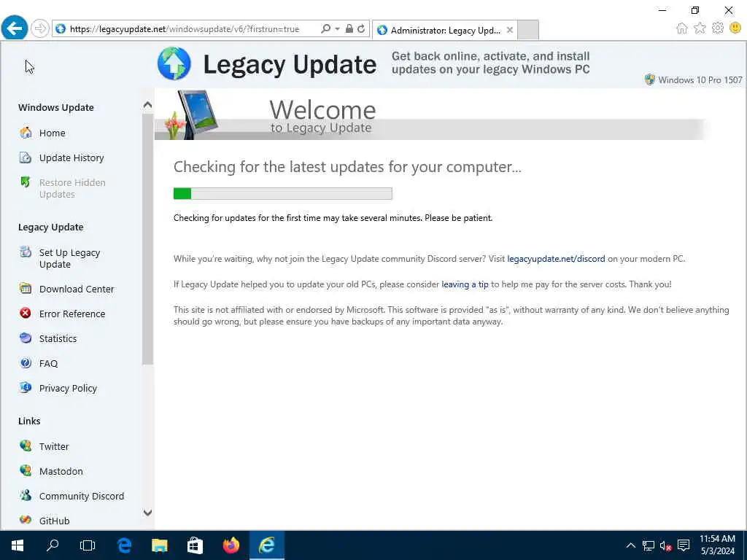Viewport: 747px width, 560px height.
Task: Click the network status tray icon
Action: click(648, 545)
